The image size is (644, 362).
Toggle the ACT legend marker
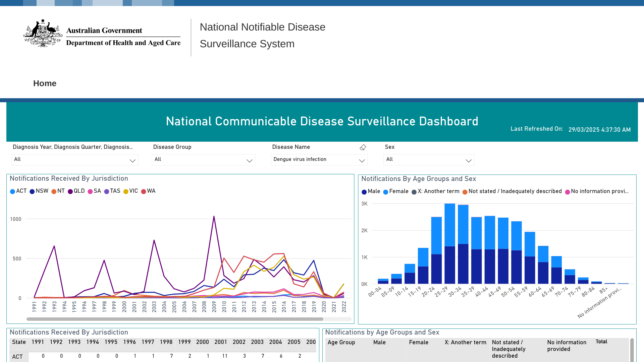[13, 191]
